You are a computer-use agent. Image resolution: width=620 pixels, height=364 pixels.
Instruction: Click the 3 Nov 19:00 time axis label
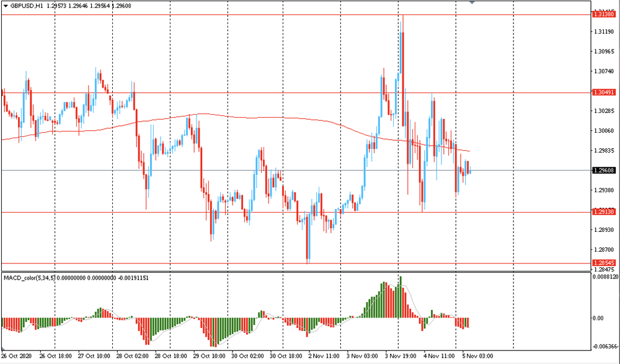(x=402, y=357)
